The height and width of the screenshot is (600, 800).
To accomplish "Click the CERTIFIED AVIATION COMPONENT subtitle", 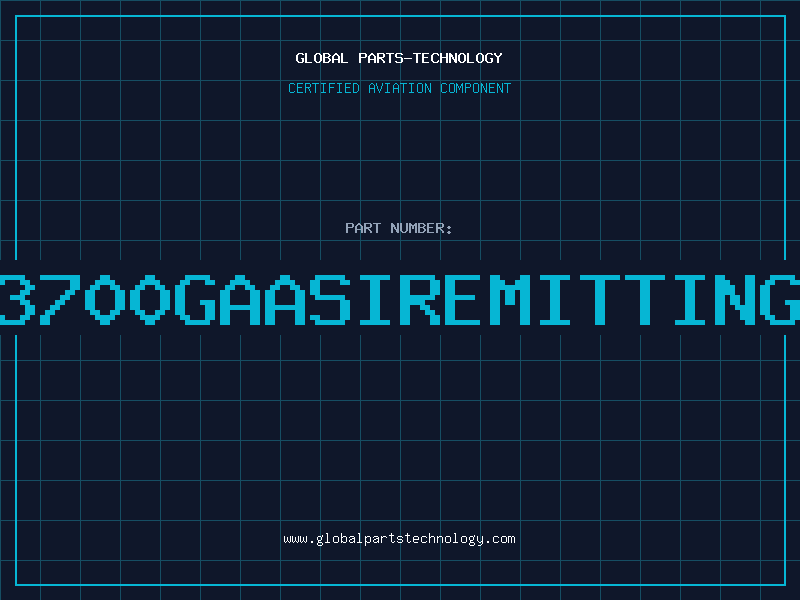I will pos(399,88).
